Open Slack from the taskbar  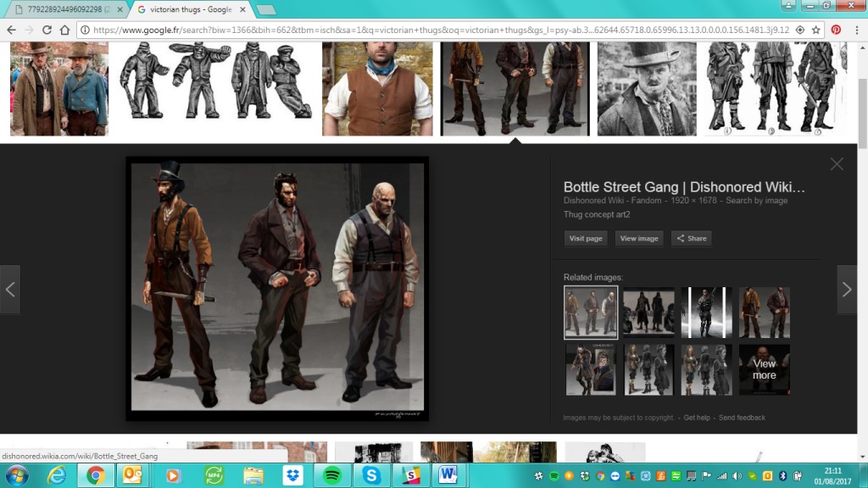click(x=411, y=475)
